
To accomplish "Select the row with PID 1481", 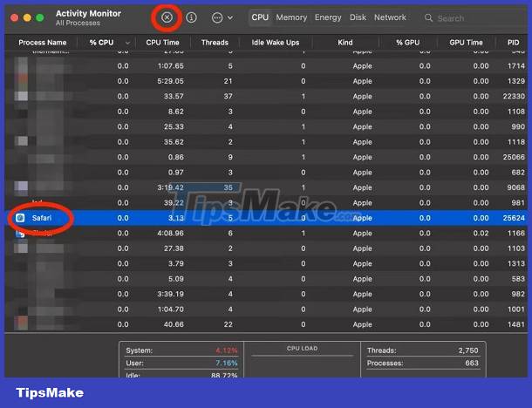I will click(x=266, y=324).
